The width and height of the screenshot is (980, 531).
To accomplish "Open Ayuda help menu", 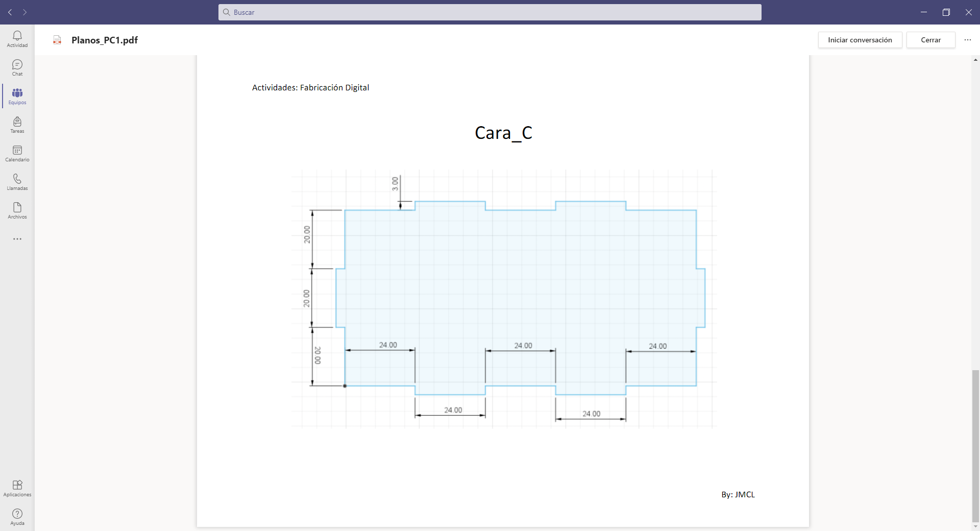I will pyautogui.click(x=17, y=517).
